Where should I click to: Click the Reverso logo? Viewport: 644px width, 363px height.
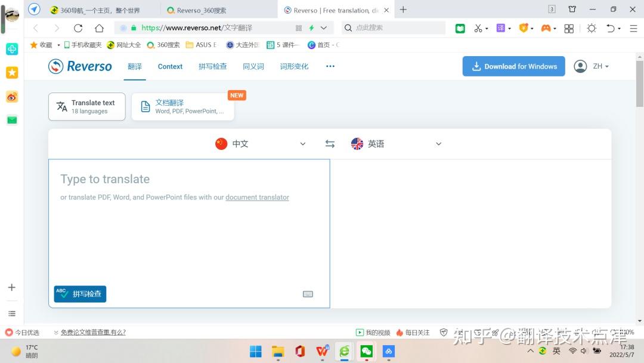click(79, 66)
